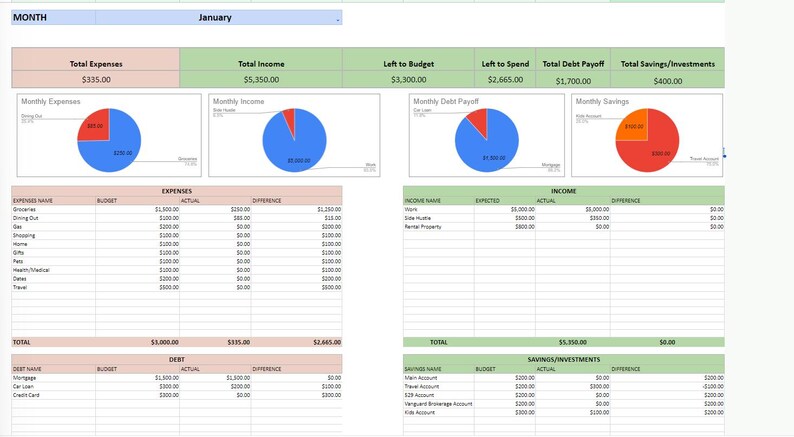Click the $5,350.00 Total Income summary value
This screenshot has width=794, height=437.
click(x=261, y=80)
